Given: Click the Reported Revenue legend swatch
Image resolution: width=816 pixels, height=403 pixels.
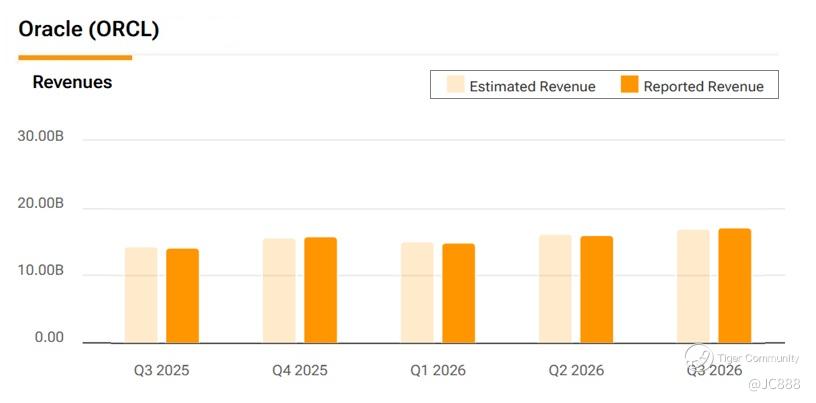Looking at the screenshot, I should [629, 84].
